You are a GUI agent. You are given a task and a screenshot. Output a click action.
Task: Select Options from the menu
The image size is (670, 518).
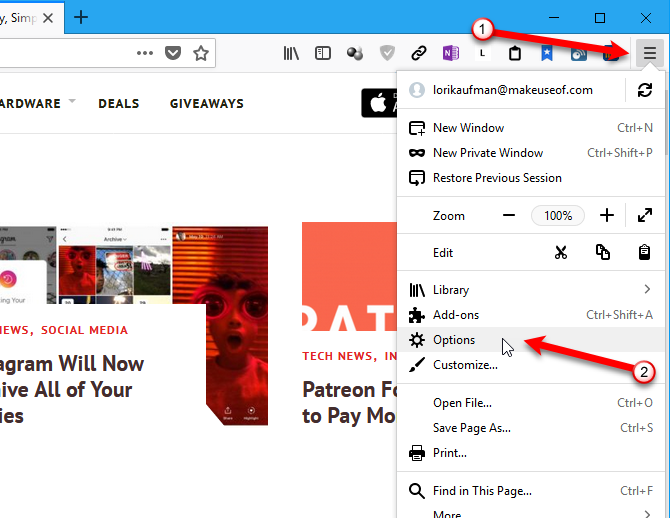tap(454, 340)
